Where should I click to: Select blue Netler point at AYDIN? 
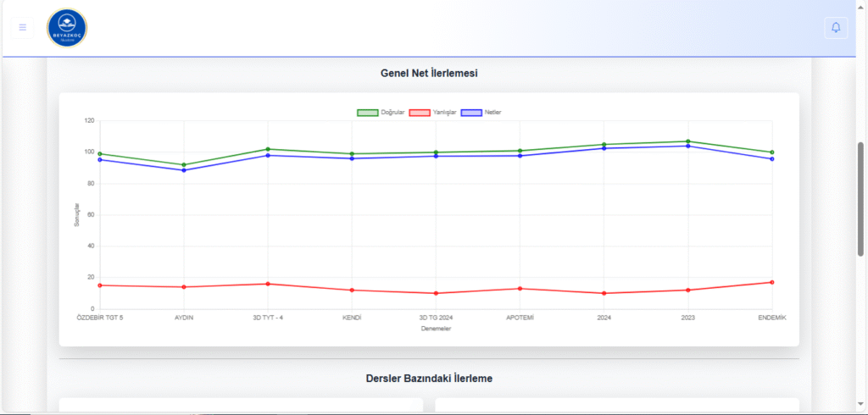pos(184,170)
